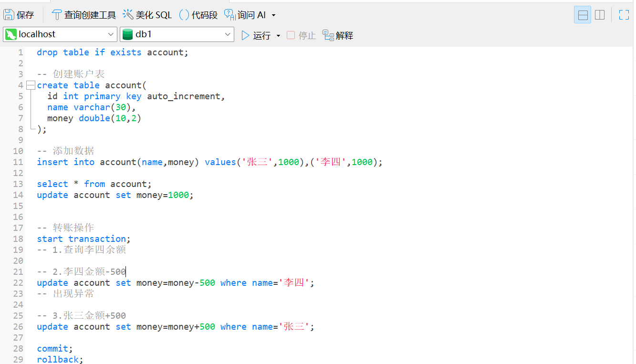The height and width of the screenshot is (364, 636).
Task: Click line number 27 in the gutter
Action: pos(18,338)
